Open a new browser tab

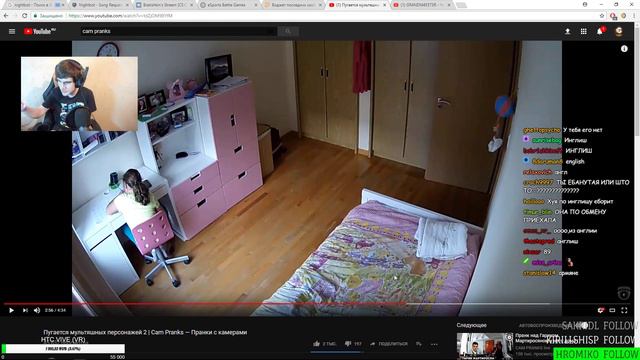(x=461, y=5)
